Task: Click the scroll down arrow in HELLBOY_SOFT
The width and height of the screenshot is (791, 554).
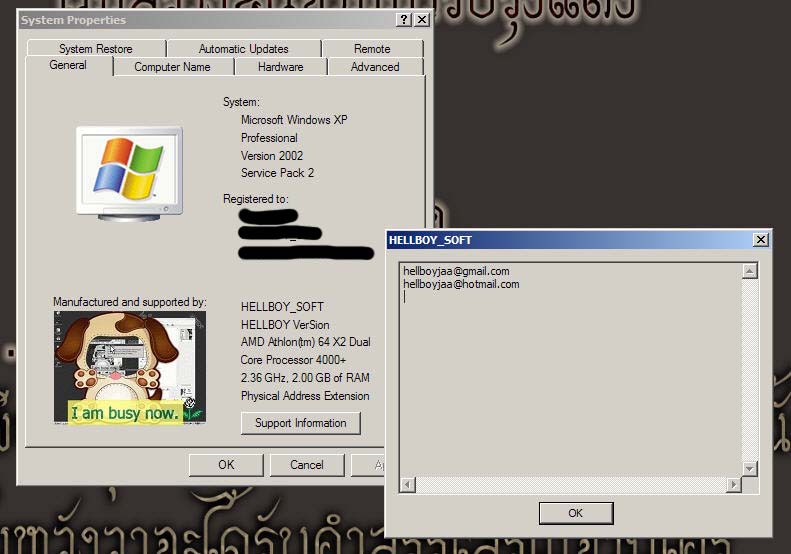Action: click(750, 469)
